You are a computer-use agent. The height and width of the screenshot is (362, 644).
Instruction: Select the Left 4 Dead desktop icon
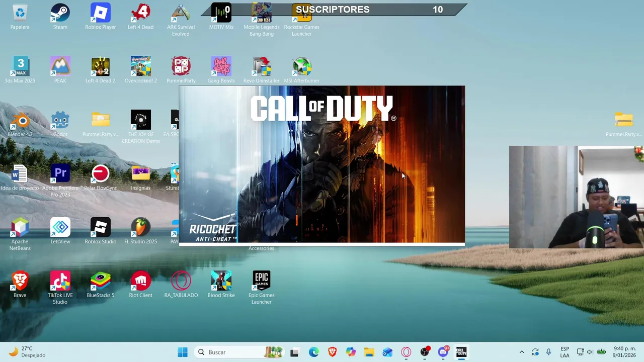pos(140,17)
